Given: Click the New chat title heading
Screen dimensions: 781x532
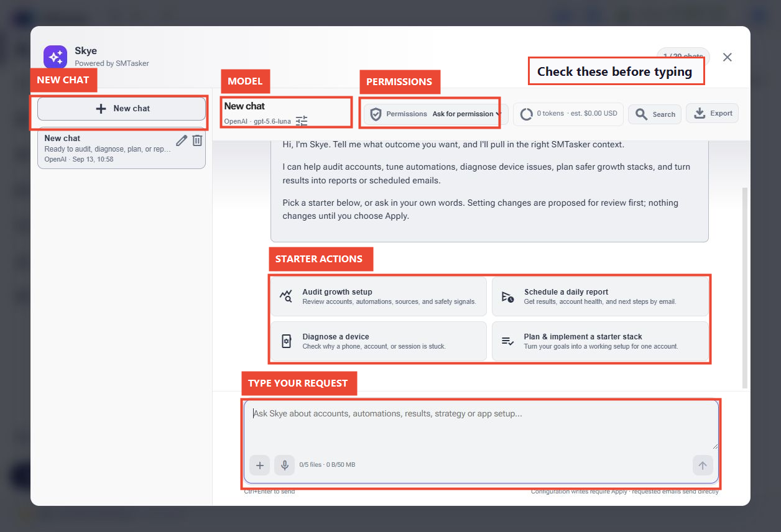Looking at the screenshot, I should click(x=245, y=106).
